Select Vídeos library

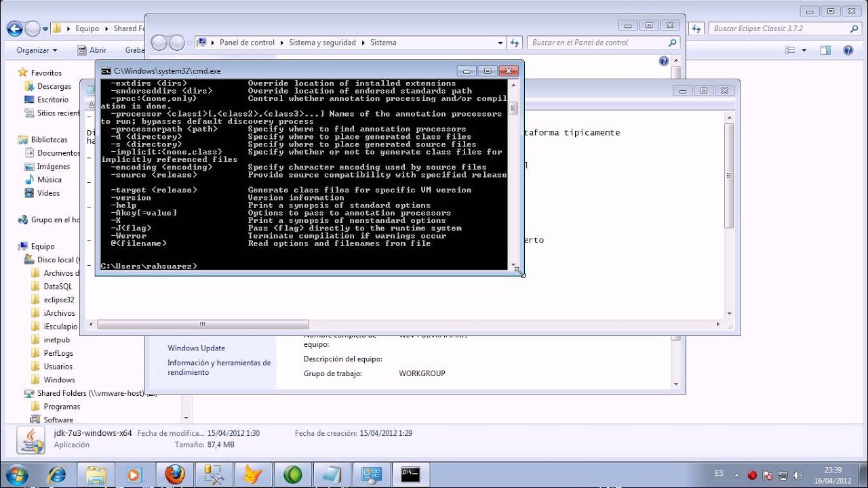point(48,193)
